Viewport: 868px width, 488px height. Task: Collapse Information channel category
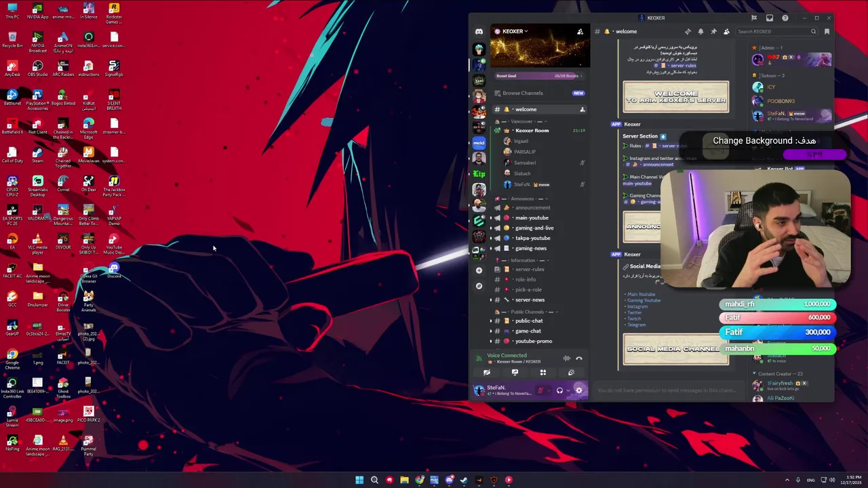[522, 260]
